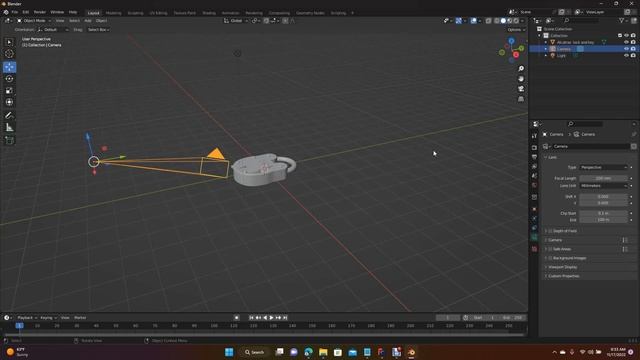640x360 pixels.
Task: Toggle camera view icon in viewport
Action: coord(521,89)
